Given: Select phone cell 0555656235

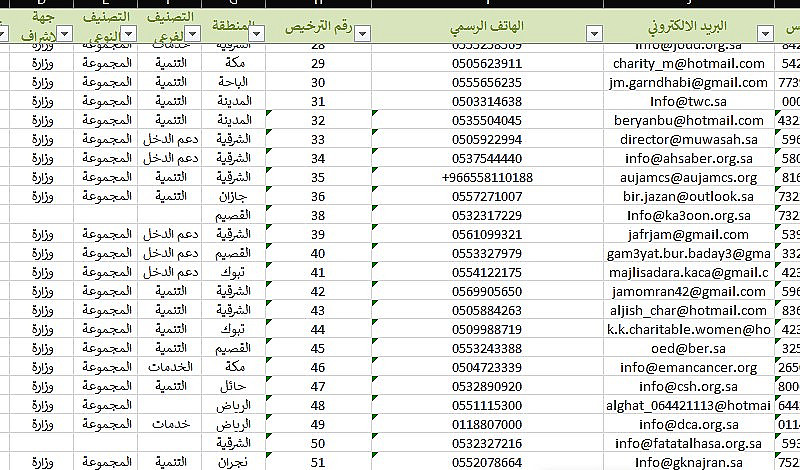Looking at the screenshot, I should tap(487, 82).
